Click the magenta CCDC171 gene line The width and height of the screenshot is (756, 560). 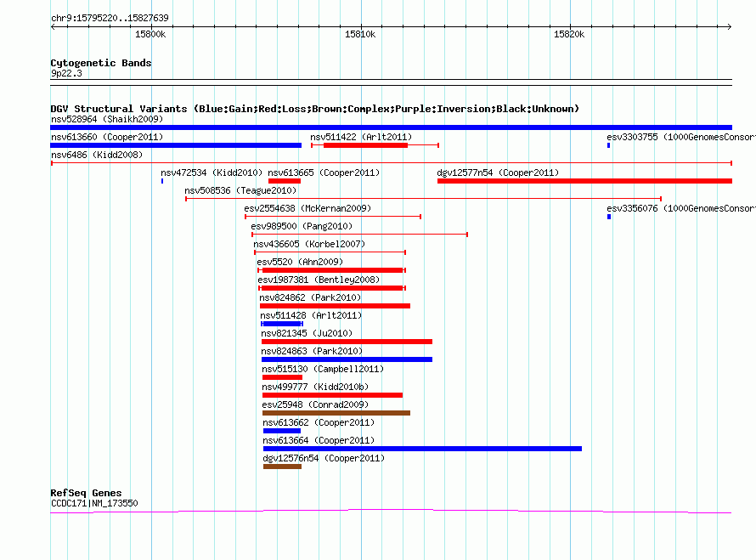(391, 511)
